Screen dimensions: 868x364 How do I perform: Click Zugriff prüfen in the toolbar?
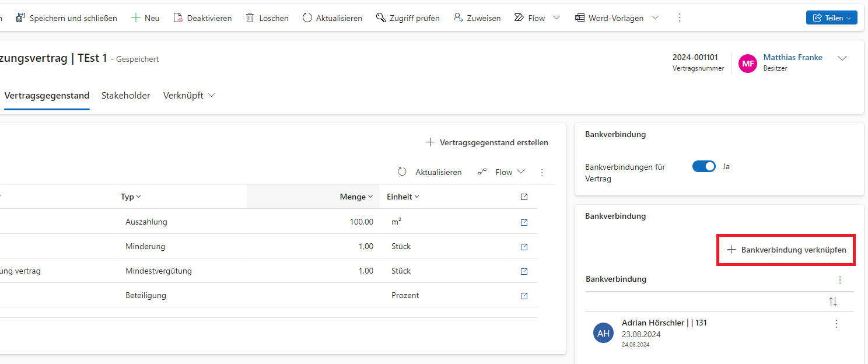[x=407, y=18]
